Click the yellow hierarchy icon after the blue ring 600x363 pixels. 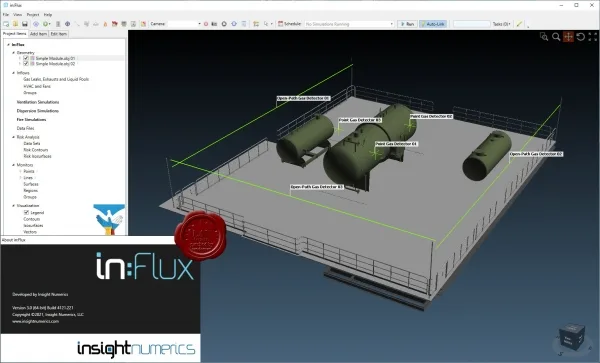256,24
